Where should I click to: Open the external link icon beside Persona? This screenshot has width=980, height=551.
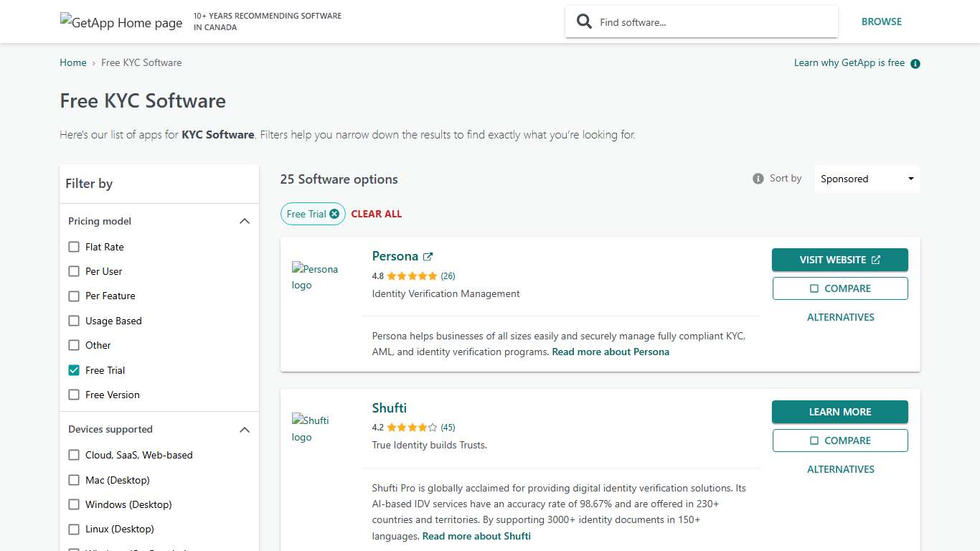coord(428,255)
